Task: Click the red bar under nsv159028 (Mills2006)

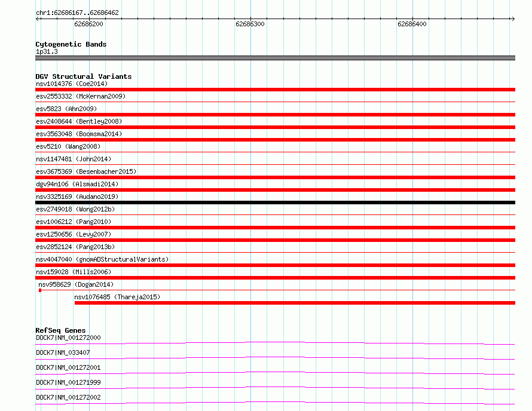Action: tap(275, 278)
